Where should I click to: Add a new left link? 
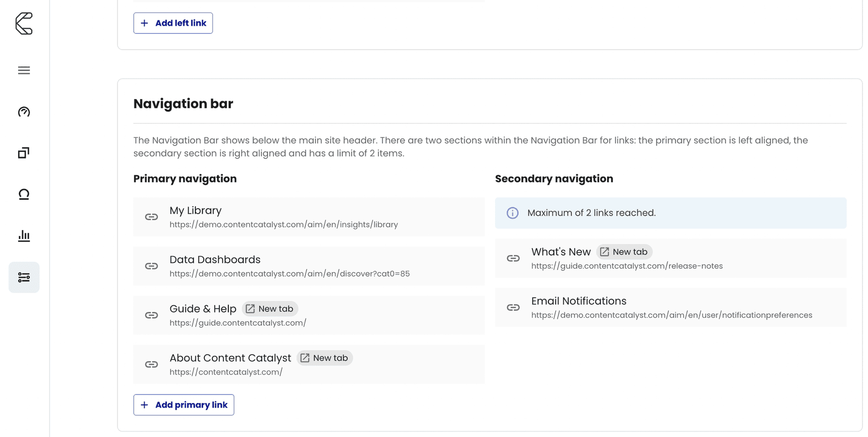point(173,23)
